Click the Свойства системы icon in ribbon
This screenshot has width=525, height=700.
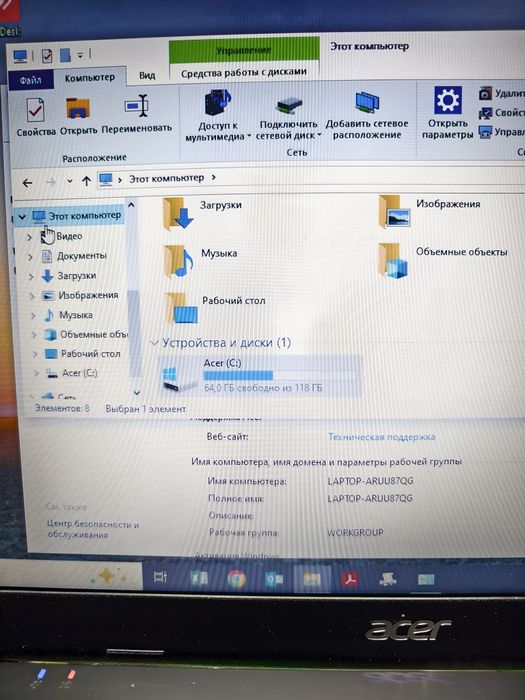[x=485, y=113]
